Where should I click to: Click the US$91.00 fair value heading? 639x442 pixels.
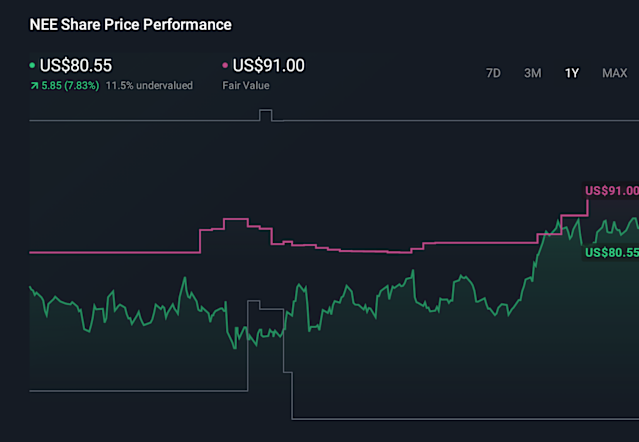coord(269,66)
